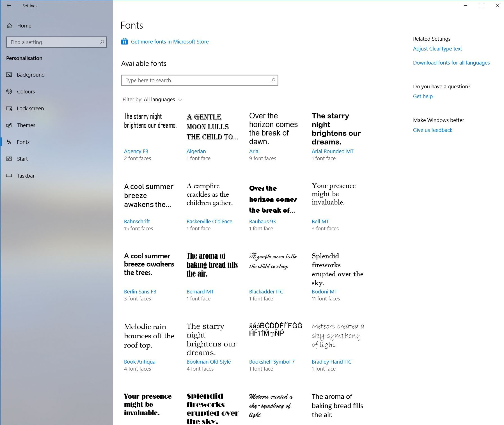The height and width of the screenshot is (425, 504).
Task: Select Start in the sidebar
Action: [22, 159]
